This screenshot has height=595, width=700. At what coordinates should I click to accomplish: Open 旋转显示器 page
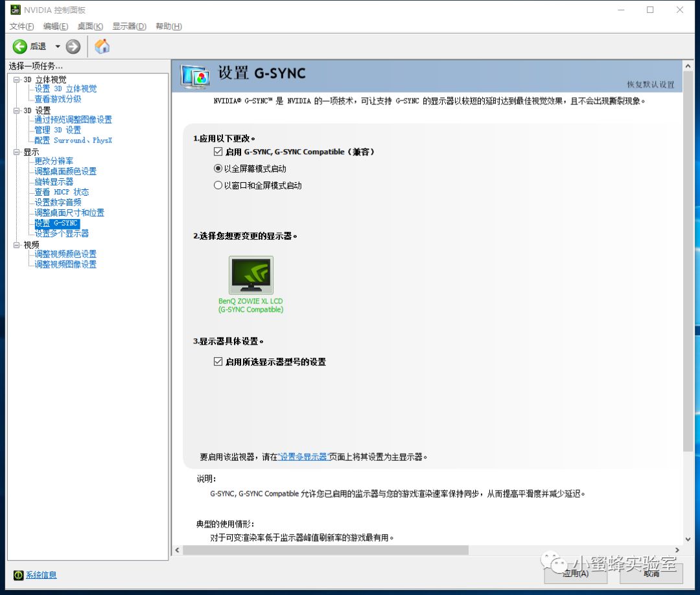pyautogui.click(x=54, y=181)
